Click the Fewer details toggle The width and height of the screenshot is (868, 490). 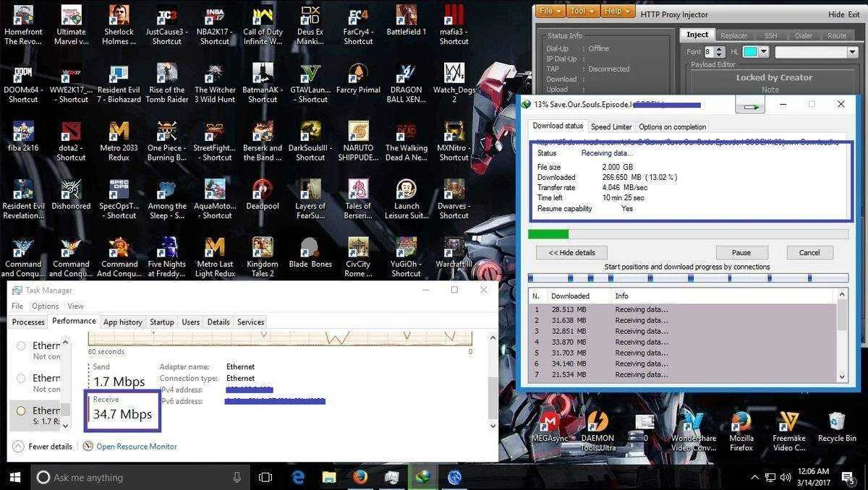tap(43, 447)
